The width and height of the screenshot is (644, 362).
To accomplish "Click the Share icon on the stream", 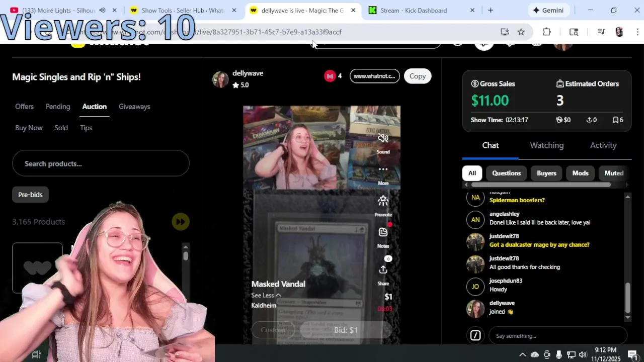I will [383, 270].
